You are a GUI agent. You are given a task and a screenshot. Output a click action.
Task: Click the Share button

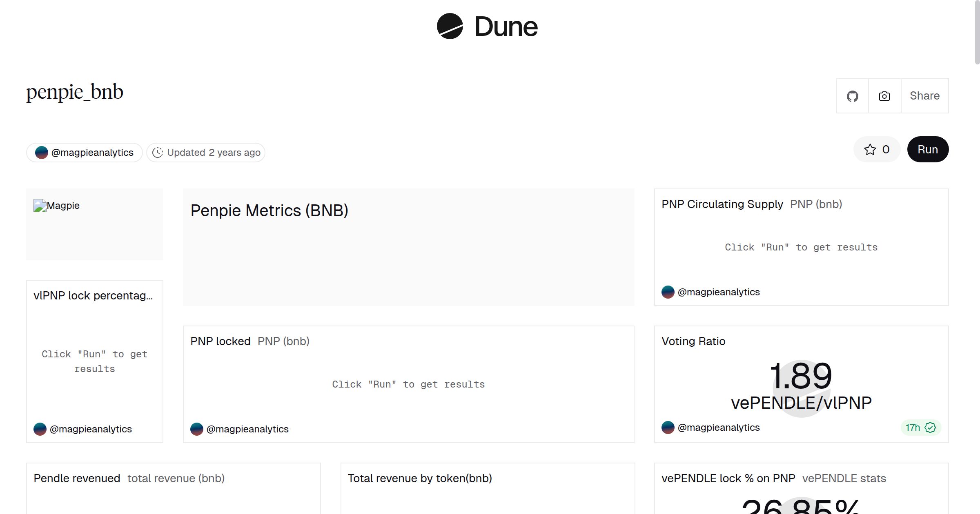(924, 96)
